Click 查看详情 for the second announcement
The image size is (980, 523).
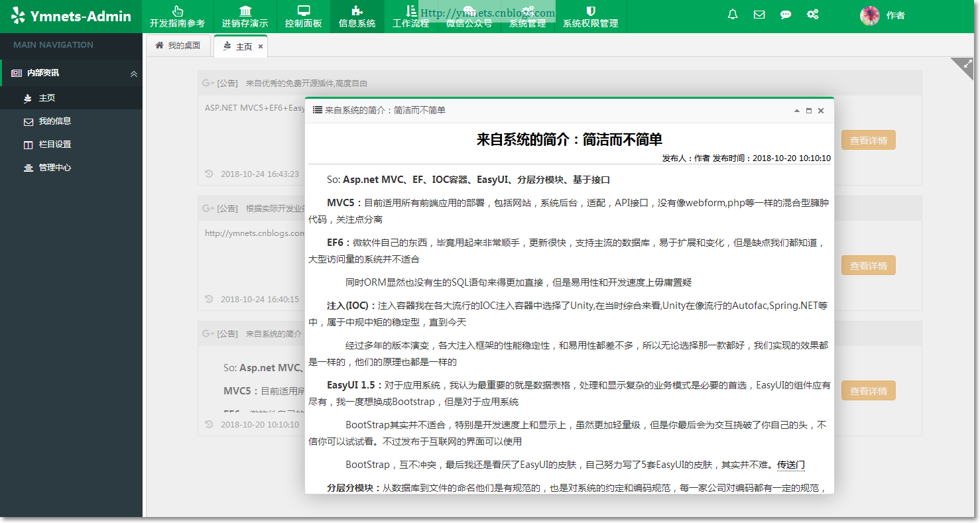coord(869,266)
